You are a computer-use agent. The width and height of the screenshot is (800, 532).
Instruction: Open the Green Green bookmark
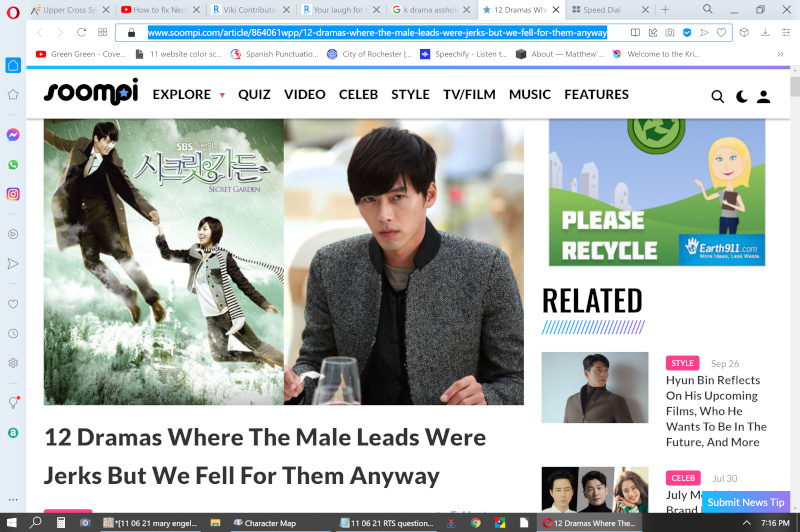[x=81, y=54]
